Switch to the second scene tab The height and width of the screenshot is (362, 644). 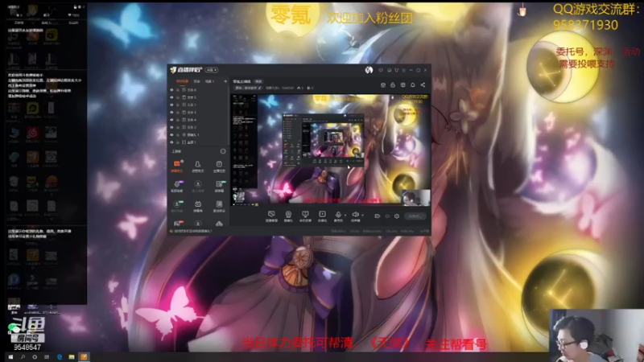point(196,81)
